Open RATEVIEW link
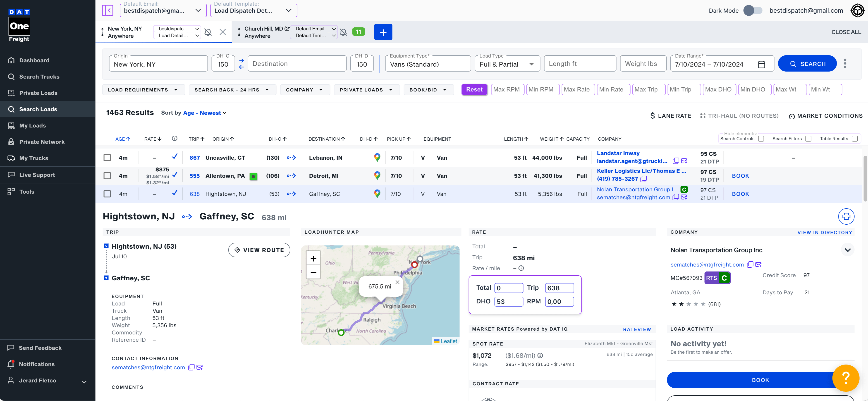 pyautogui.click(x=637, y=329)
